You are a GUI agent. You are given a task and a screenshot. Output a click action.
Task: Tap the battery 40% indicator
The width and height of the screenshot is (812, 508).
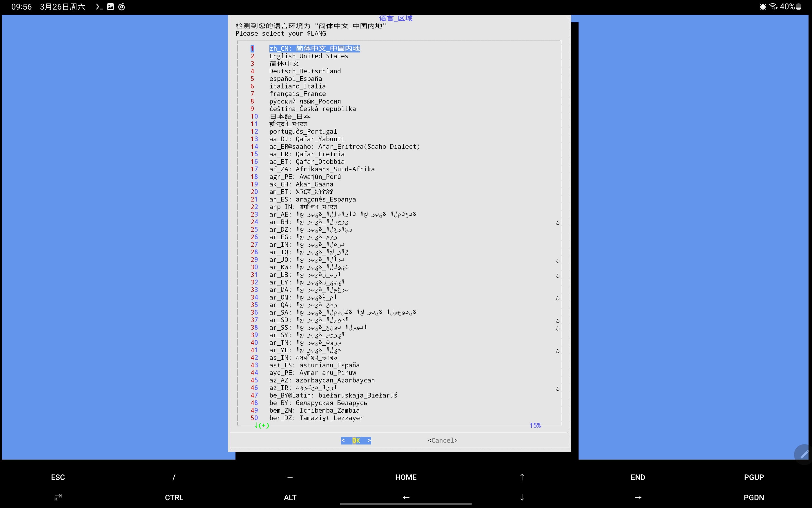tap(791, 7)
